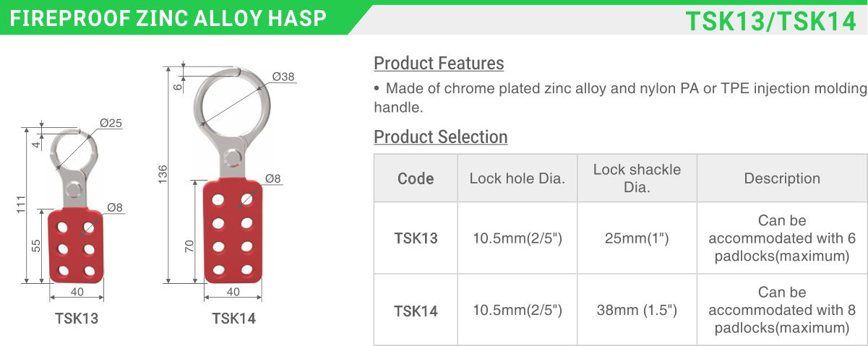Click the 25mm(1") shackle diameter cell

[x=637, y=238]
